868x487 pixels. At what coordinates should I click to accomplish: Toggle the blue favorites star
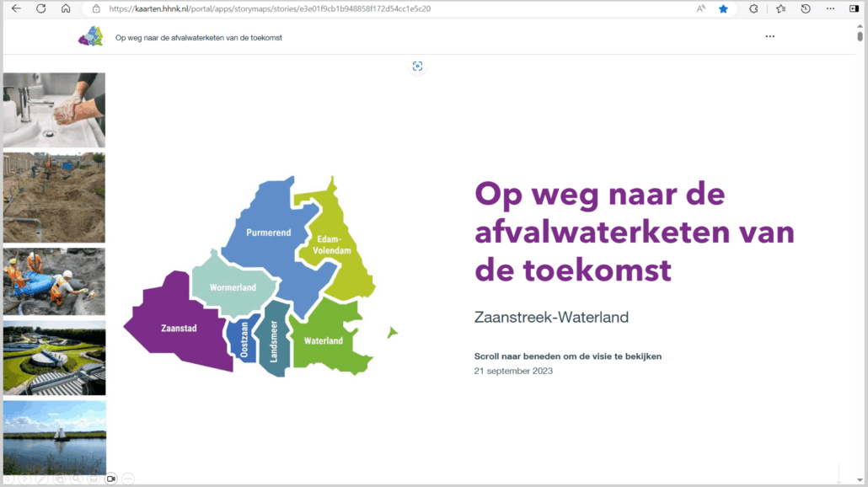coord(724,9)
